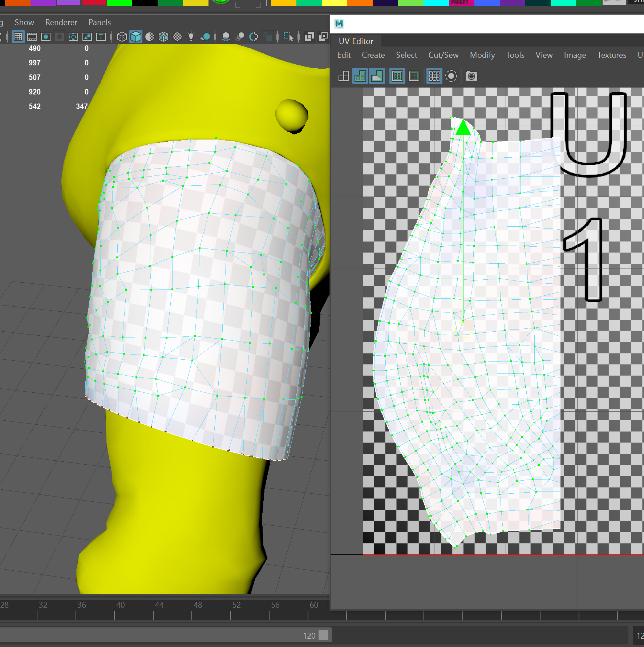Screen dimensions: 644x647
Task: Open the Panels menu
Action: [100, 22]
